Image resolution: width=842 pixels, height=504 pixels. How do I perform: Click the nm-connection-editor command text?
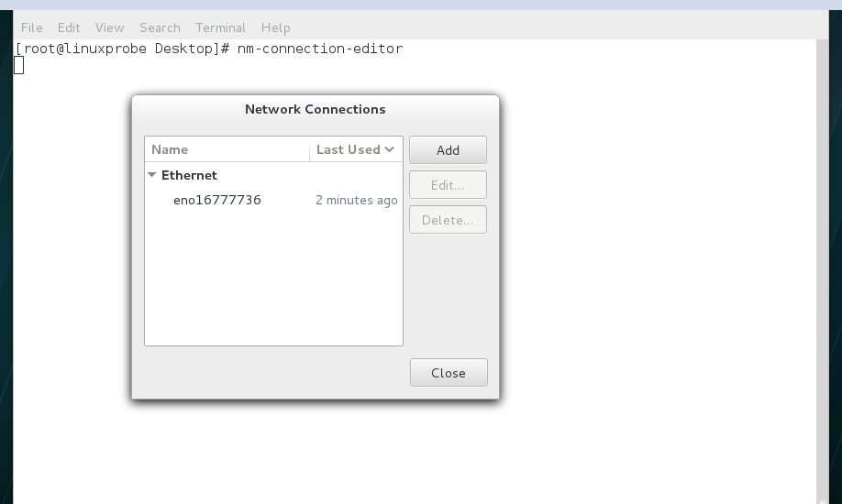point(320,49)
